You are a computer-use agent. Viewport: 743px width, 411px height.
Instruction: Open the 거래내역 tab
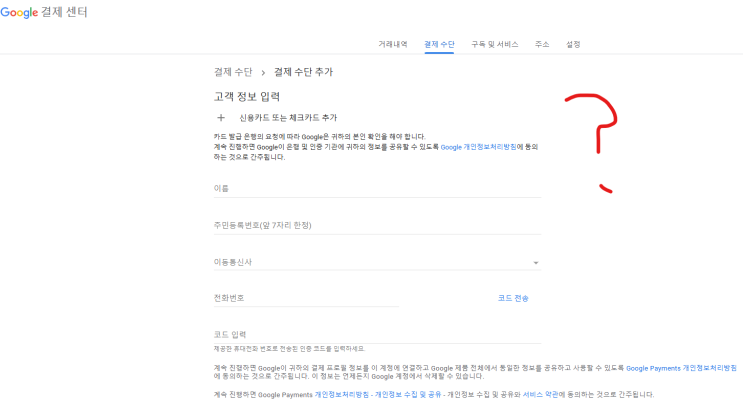click(393, 44)
